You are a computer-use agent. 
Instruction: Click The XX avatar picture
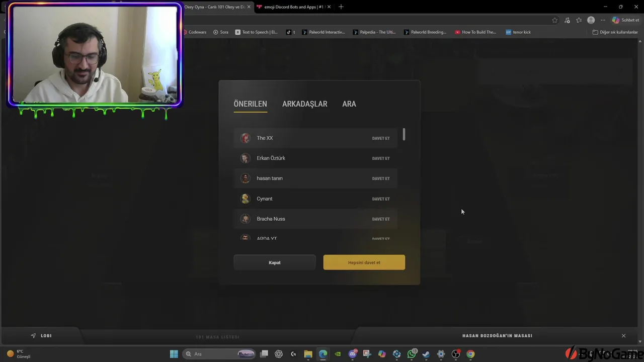coord(245,138)
